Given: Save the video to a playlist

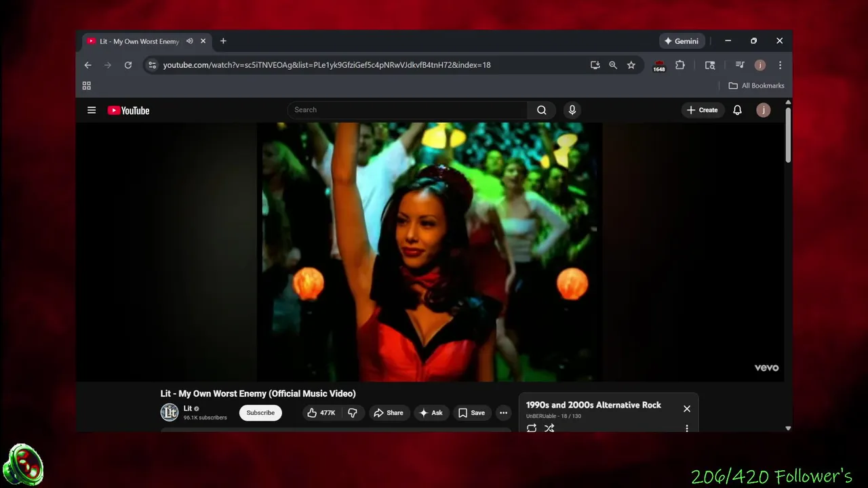Looking at the screenshot, I should point(471,413).
